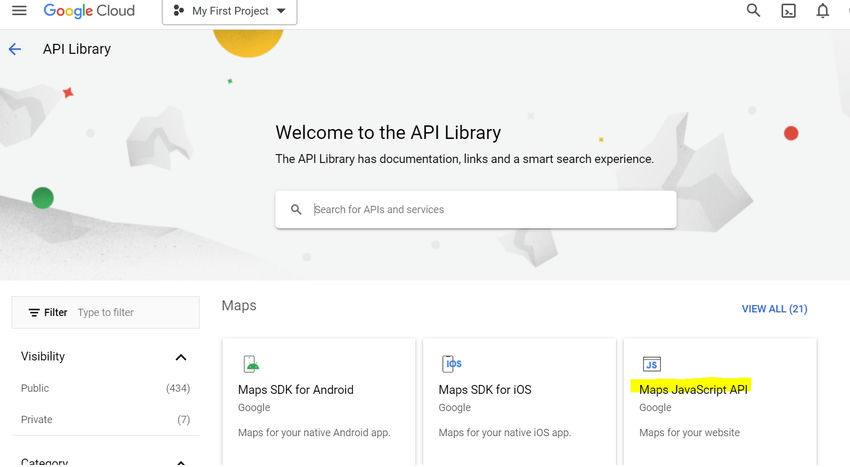
Task: Click the JS icon on JavaScript API card
Action: [x=652, y=364]
